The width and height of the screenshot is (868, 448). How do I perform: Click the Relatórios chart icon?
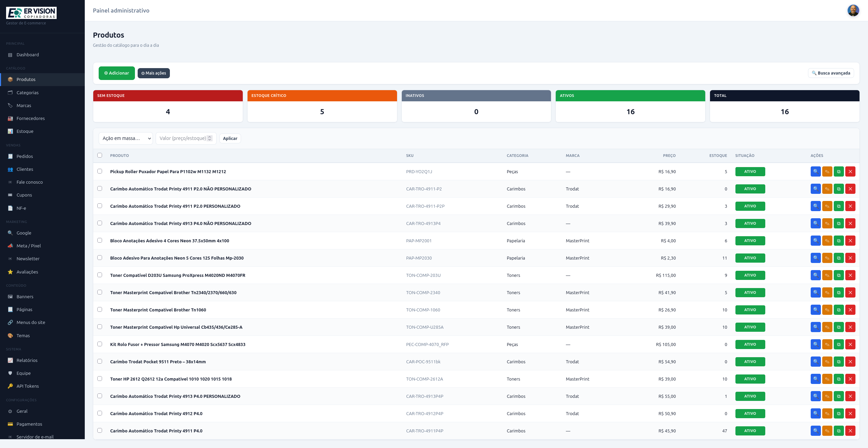(10, 360)
